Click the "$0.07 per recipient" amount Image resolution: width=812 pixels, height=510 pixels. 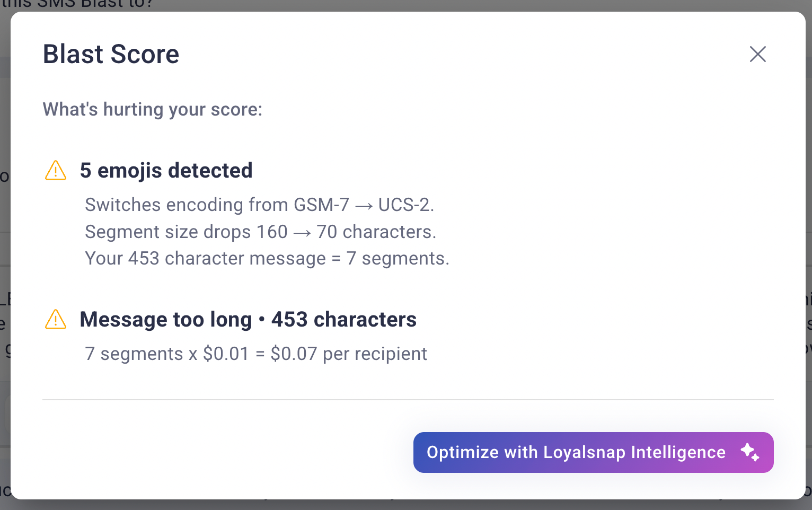click(349, 354)
